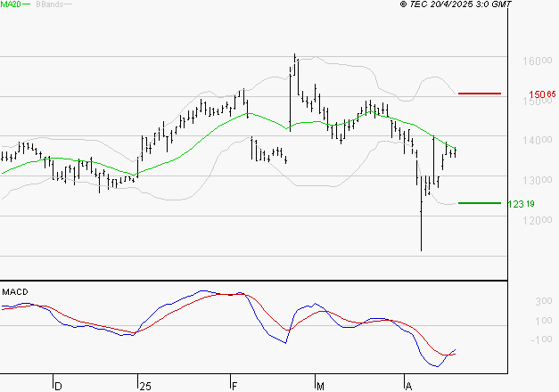Screen dimensions: 559x392
Task: Click the 15000 price axis label
Action: click(538, 102)
